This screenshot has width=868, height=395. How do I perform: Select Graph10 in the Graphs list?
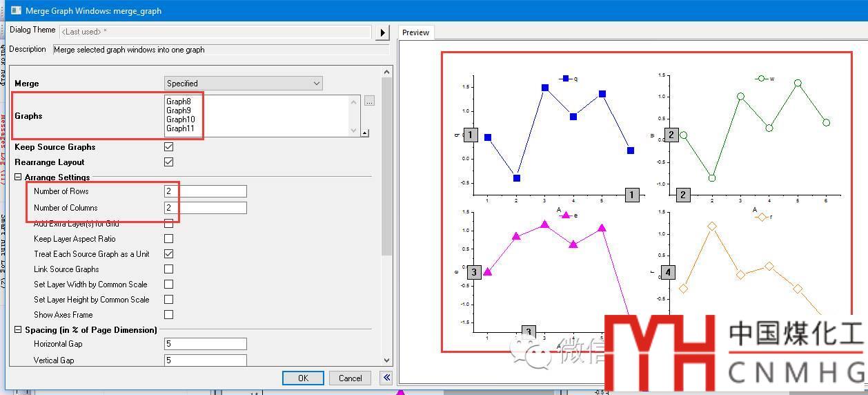click(181, 119)
